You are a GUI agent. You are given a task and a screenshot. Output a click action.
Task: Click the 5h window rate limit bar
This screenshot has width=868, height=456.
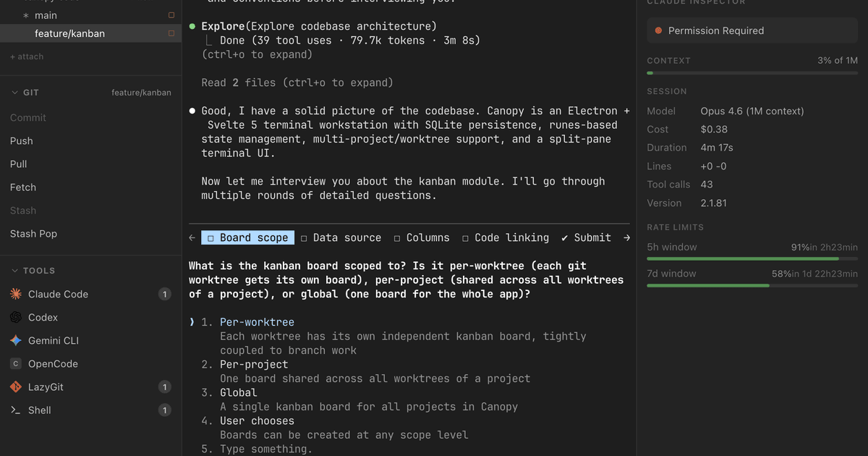point(752,258)
